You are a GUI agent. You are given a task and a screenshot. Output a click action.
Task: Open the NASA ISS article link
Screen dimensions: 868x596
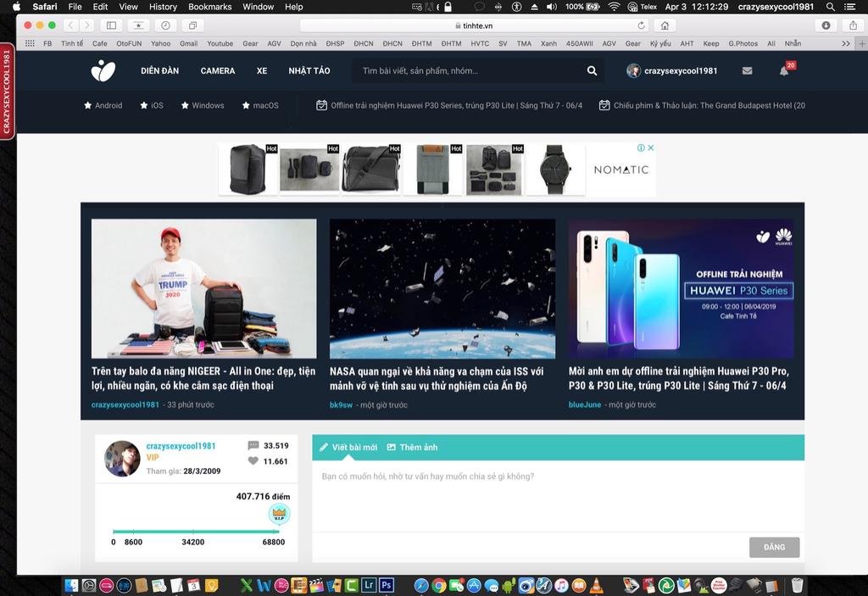coord(437,378)
